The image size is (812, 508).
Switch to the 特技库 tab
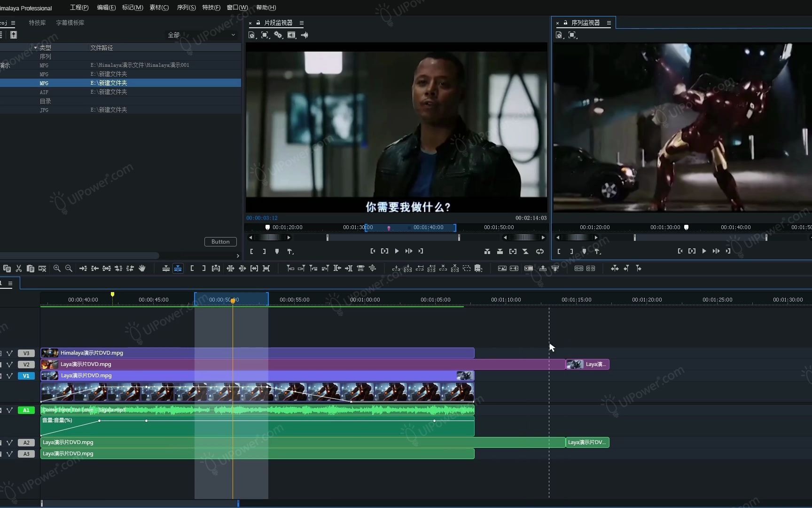[x=37, y=23]
